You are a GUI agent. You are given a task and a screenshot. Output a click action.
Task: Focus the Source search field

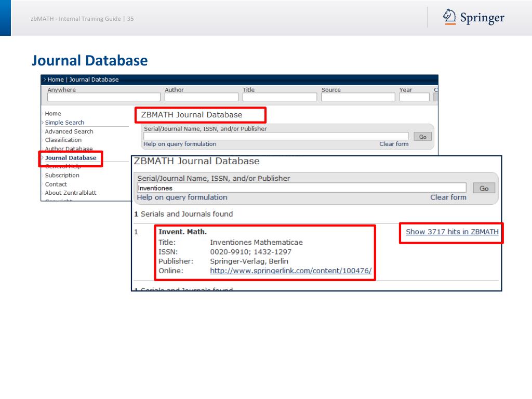358,97
